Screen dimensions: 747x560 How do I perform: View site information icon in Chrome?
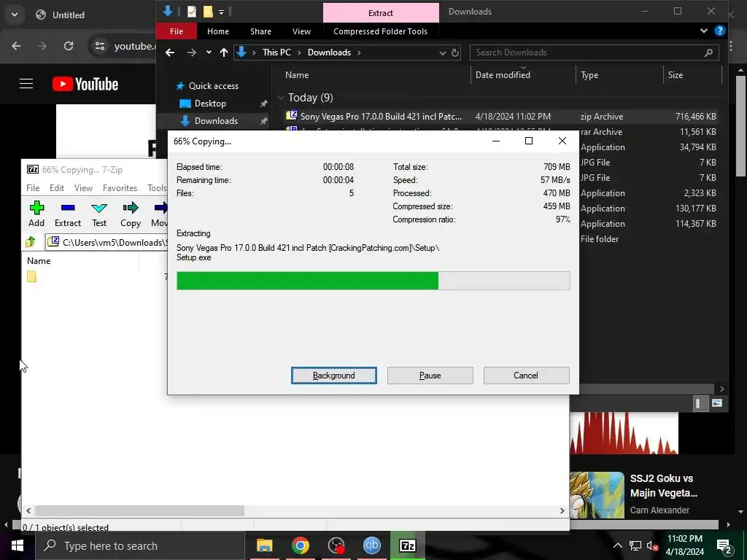tap(100, 46)
